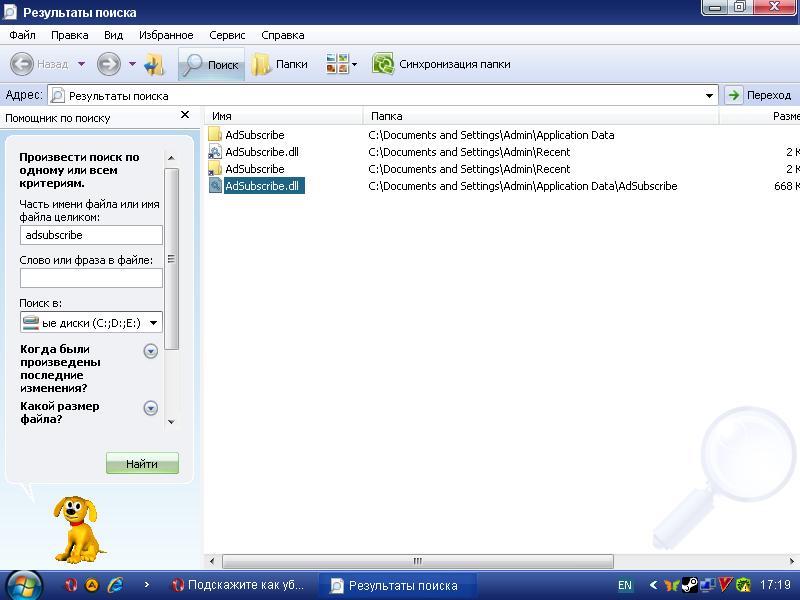
Task: Open the Синхронизация папки tool
Action: [x=441, y=64]
